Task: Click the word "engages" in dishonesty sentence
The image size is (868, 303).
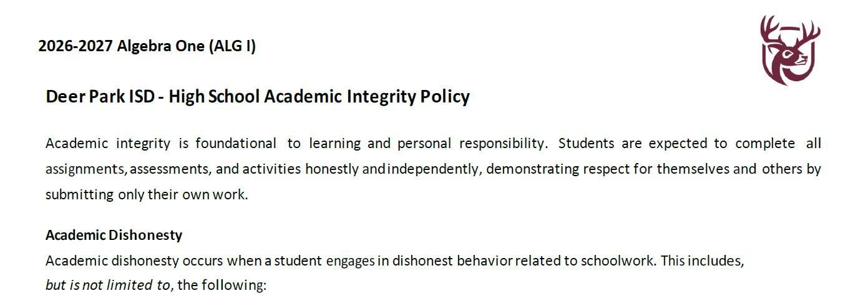Action: pyautogui.click(x=351, y=261)
